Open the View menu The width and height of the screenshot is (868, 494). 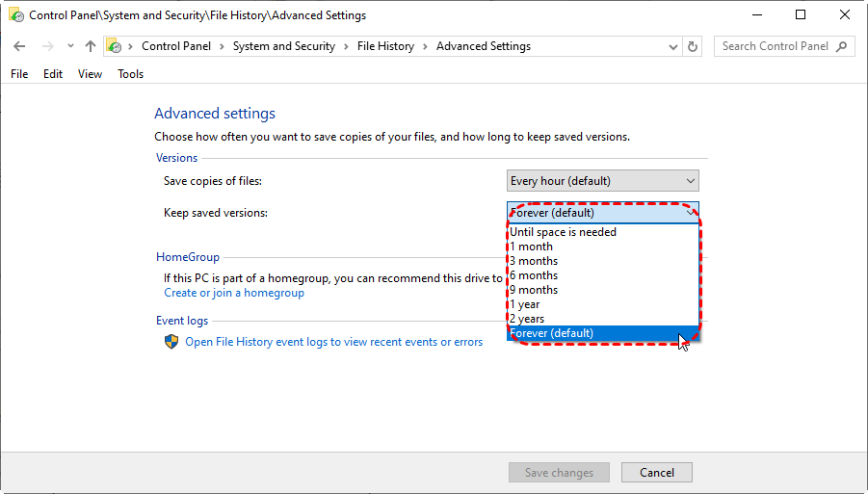click(x=90, y=74)
